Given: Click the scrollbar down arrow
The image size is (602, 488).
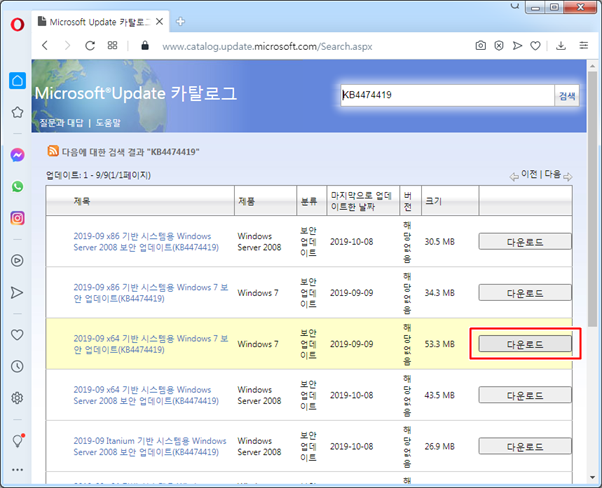Looking at the screenshot, I should (592, 478).
